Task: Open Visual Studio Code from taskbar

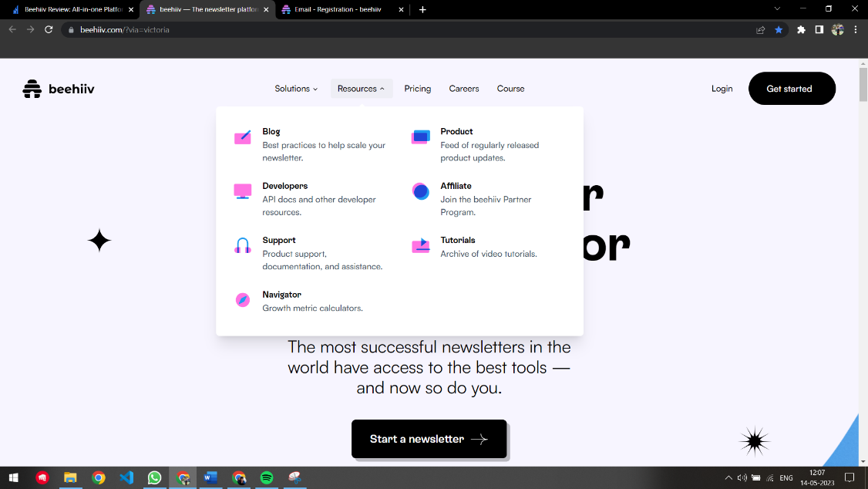Action: [x=126, y=477]
